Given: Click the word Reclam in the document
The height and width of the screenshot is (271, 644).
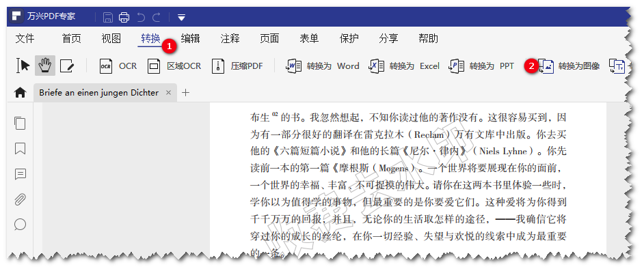Looking at the screenshot, I should click(x=429, y=134).
